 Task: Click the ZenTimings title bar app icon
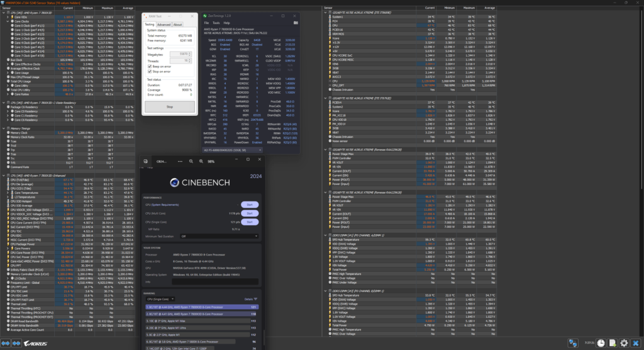pos(205,16)
